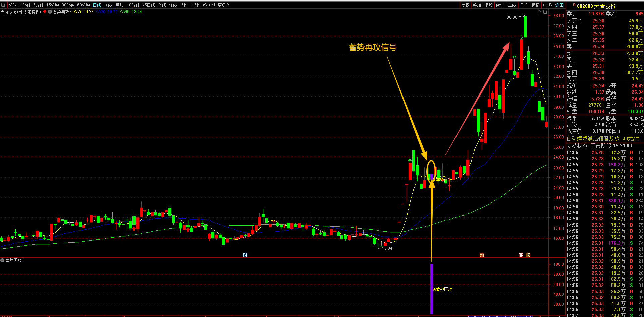Click the 176.2万 trade volume entry
The height and width of the screenshot is (317, 644).
click(x=617, y=243)
